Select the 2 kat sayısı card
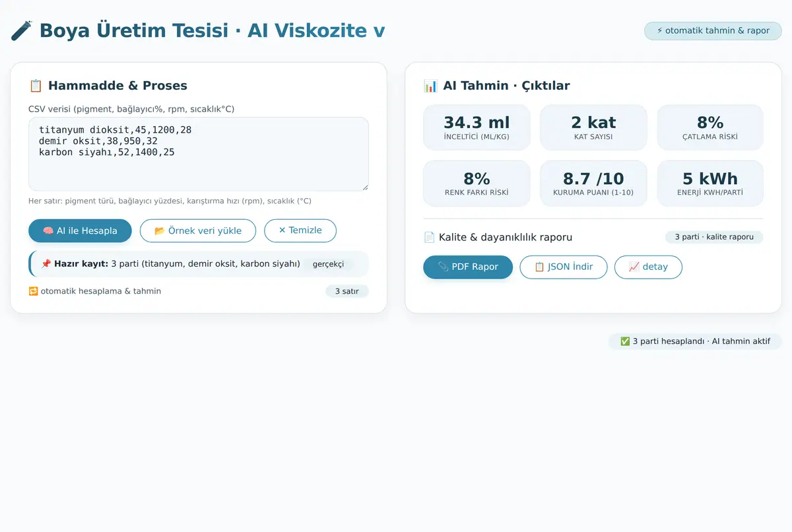Screen dimensions: 792x532 click(593, 127)
